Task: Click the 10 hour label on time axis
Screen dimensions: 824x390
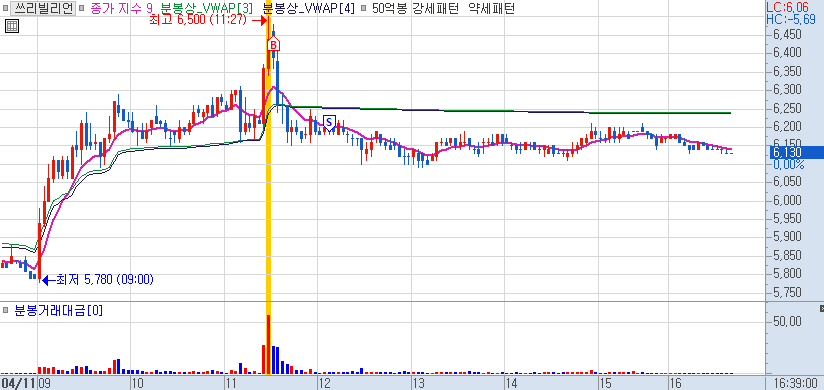Action: click(x=138, y=383)
